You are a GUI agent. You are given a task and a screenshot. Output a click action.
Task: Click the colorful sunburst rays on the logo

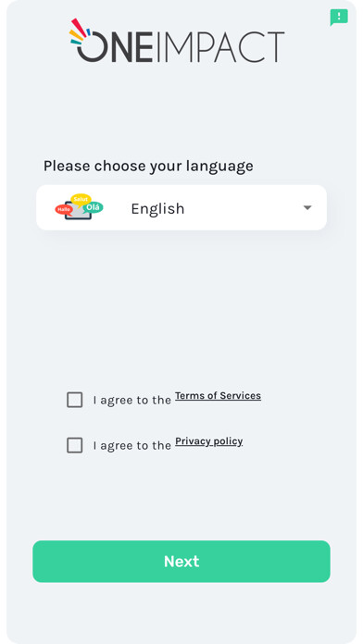(80, 31)
